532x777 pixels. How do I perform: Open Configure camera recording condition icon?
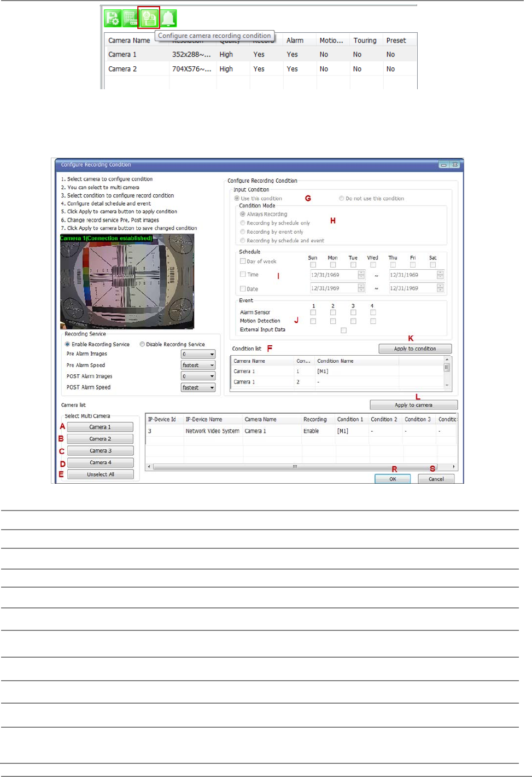click(149, 18)
